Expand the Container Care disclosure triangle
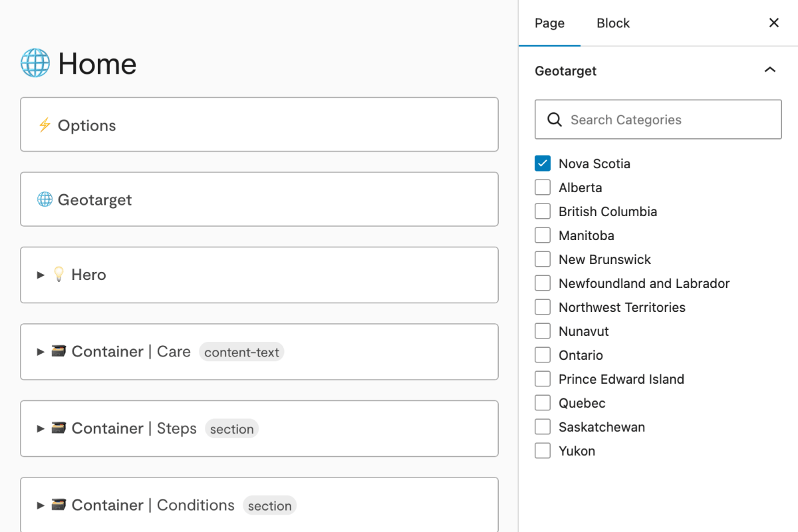This screenshot has width=798, height=532. 41,352
